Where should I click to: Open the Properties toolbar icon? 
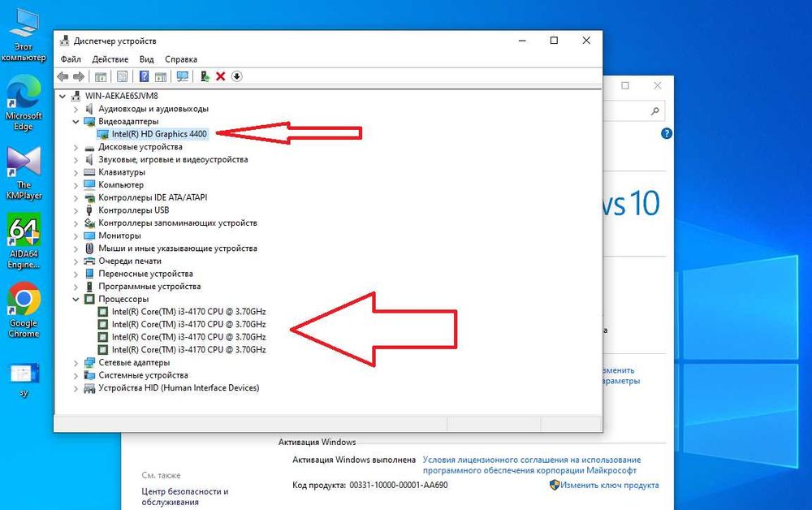[123, 76]
